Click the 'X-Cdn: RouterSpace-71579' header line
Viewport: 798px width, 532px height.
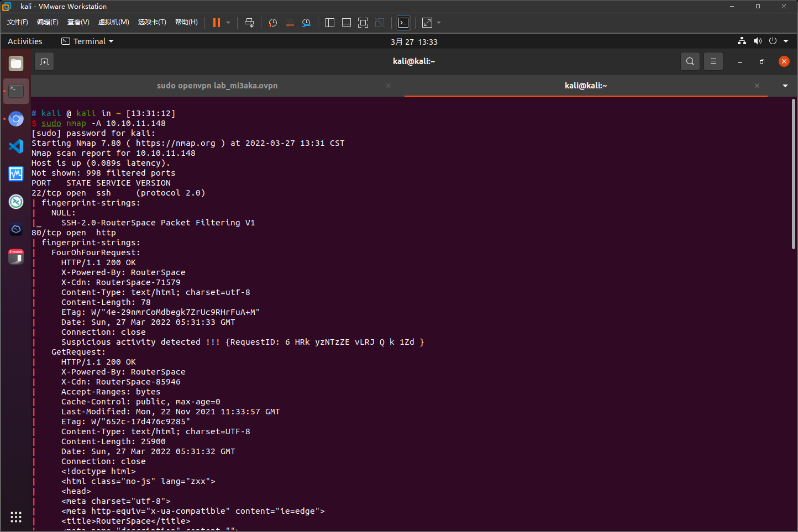[x=121, y=282]
